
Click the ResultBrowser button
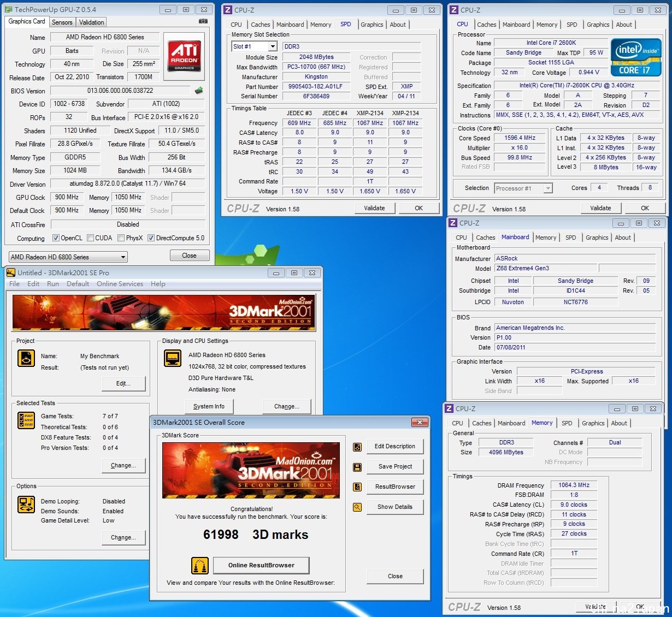395,487
